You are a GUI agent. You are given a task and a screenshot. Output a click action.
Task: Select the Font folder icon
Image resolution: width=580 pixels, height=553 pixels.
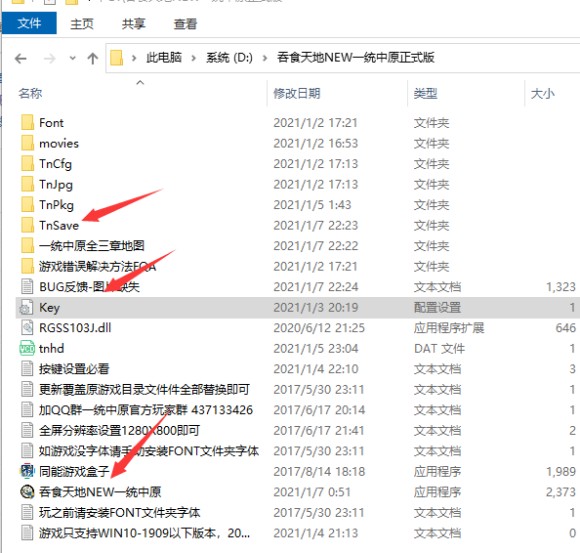click(x=27, y=122)
